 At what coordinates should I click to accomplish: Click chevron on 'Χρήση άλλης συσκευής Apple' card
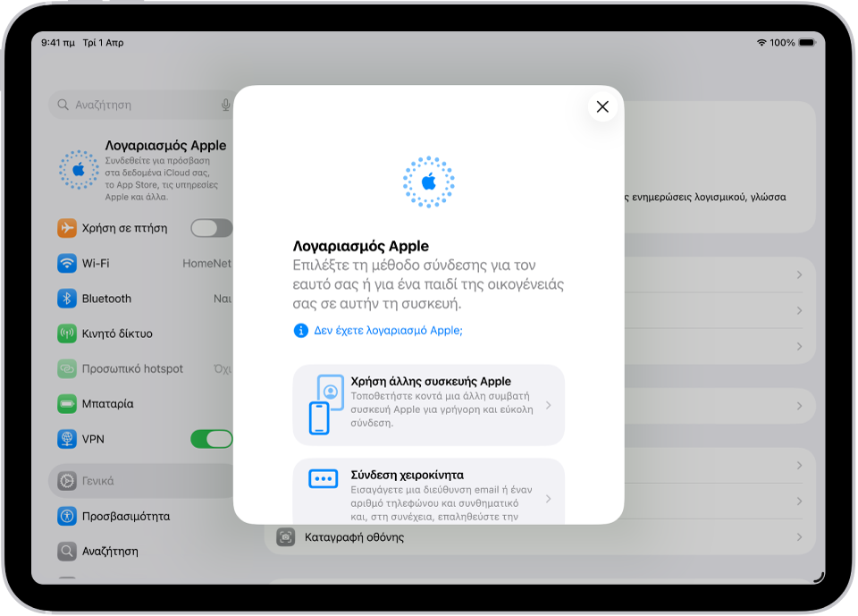(548, 405)
